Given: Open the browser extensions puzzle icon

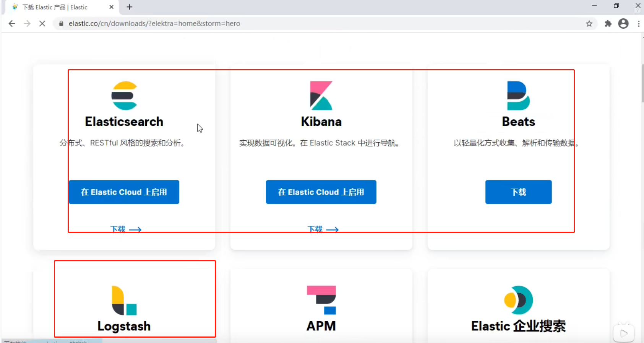Looking at the screenshot, I should click(x=608, y=24).
